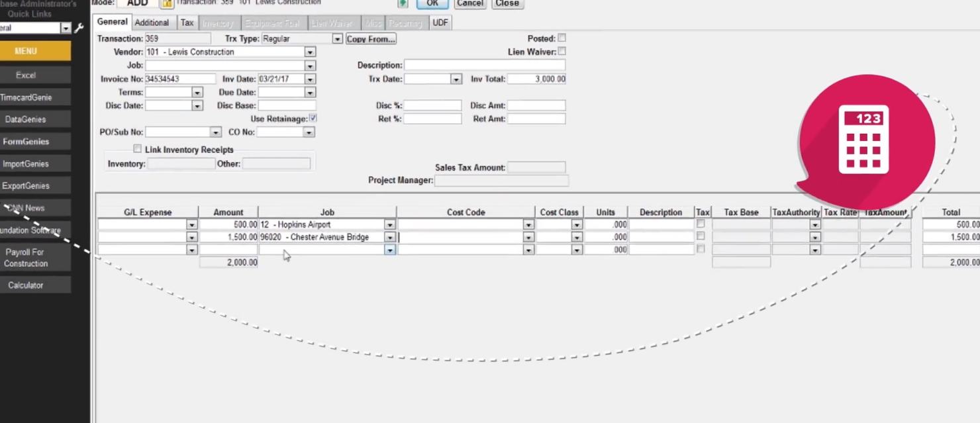980x423 pixels.
Task: Open the UDF tab
Action: (x=440, y=22)
